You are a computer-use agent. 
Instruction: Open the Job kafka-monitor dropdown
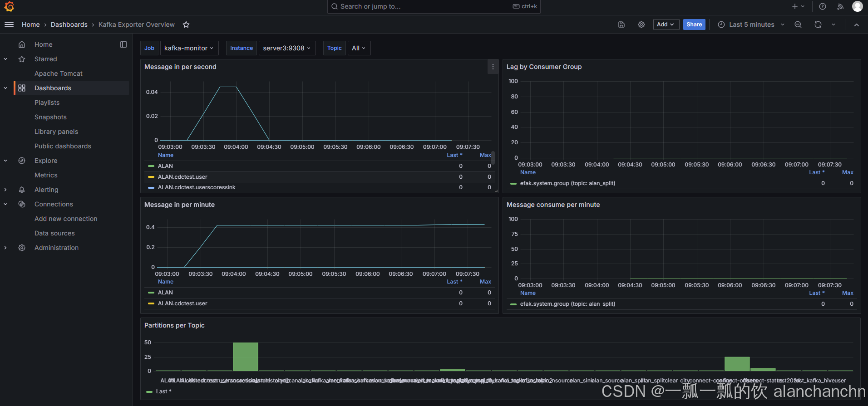click(189, 48)
